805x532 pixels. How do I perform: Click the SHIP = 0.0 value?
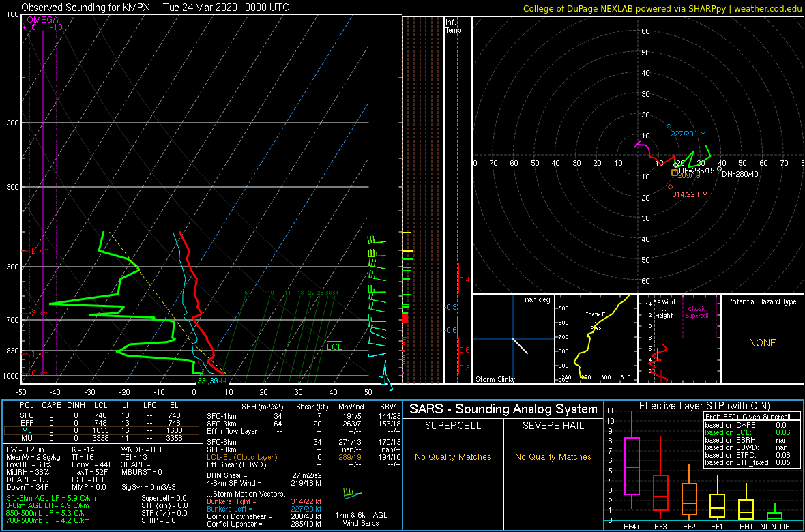pyautogui.click(x=160, y=520)
